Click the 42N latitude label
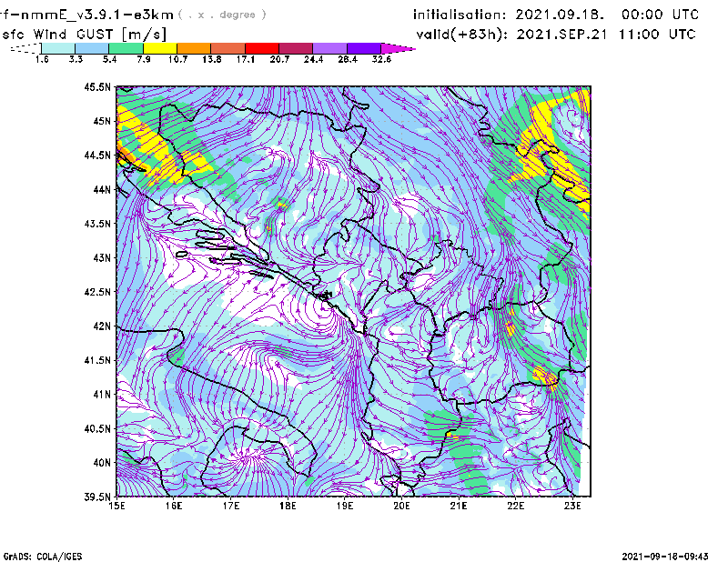The height and width of the screenshot is (562, 728). 102,326
